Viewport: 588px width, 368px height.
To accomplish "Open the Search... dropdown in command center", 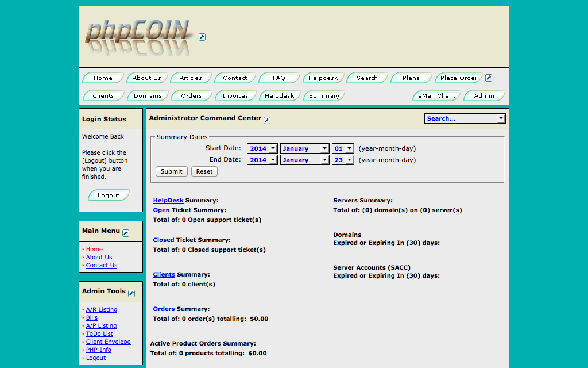I will click(x=465, y=118).
